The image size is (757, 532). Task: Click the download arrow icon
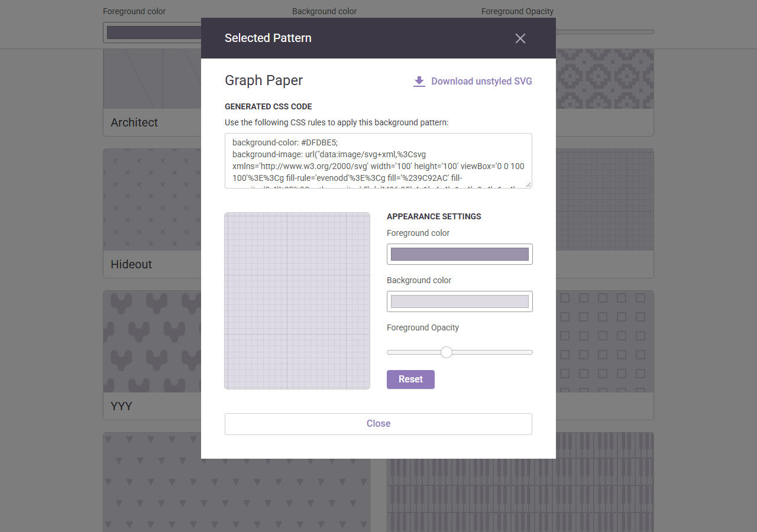(x=419, y=82)
